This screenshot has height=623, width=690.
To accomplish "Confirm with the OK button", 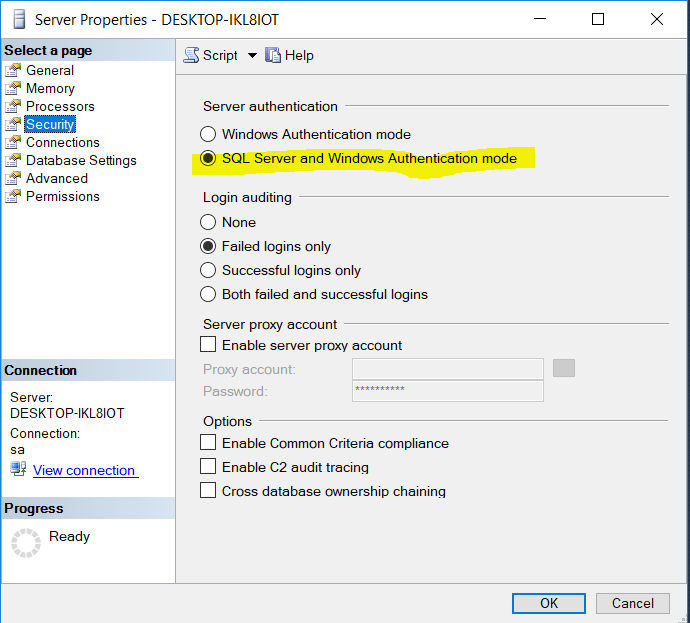I will pyautogui.click(x=549, y=603).
